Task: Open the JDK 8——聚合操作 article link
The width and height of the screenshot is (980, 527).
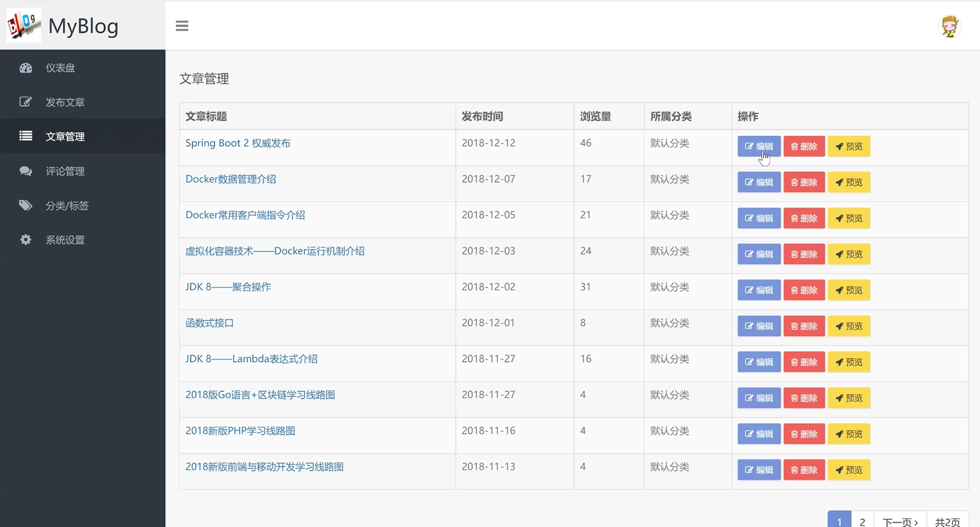Action: pyautogui.click(x=228, y=287)
